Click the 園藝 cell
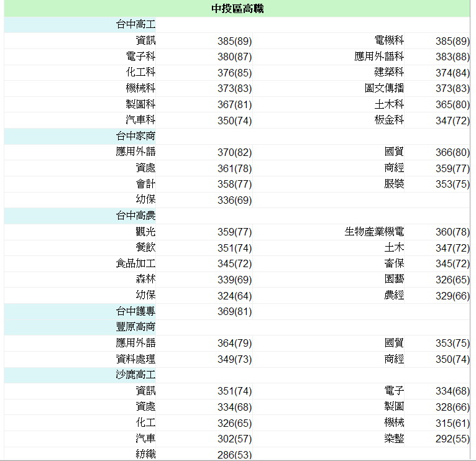 pos(394,279)
